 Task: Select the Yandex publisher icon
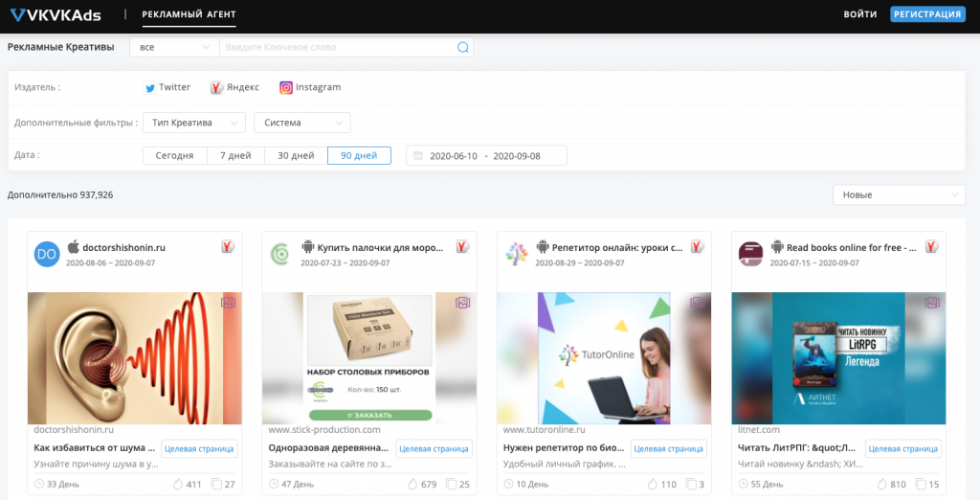(216, 87)
